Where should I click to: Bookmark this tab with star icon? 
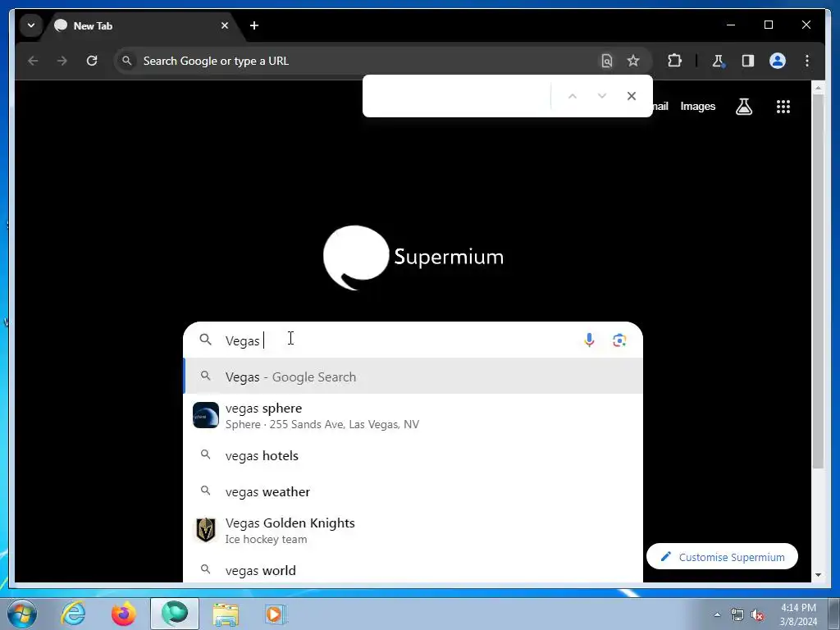pyautogui.click(x=633, y=61)
